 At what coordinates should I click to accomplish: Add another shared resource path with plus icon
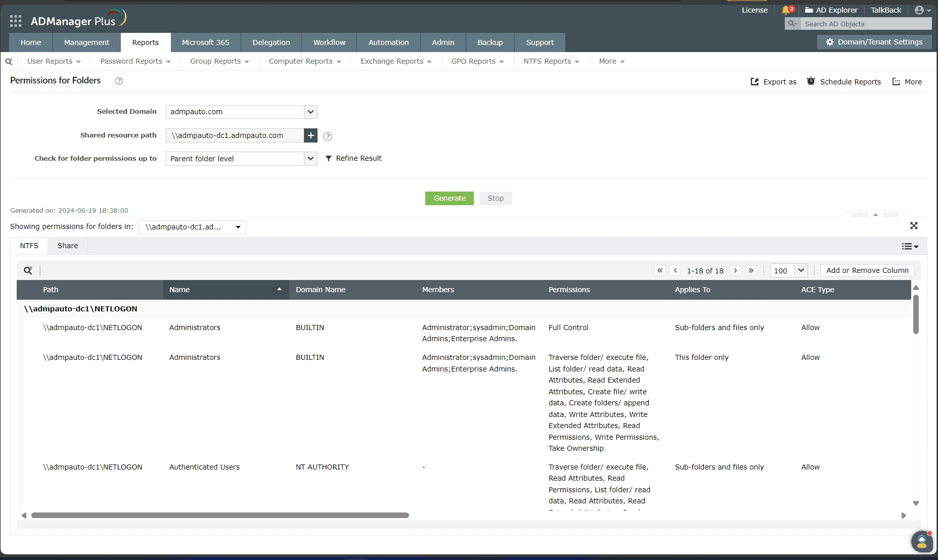click(310, 135)
